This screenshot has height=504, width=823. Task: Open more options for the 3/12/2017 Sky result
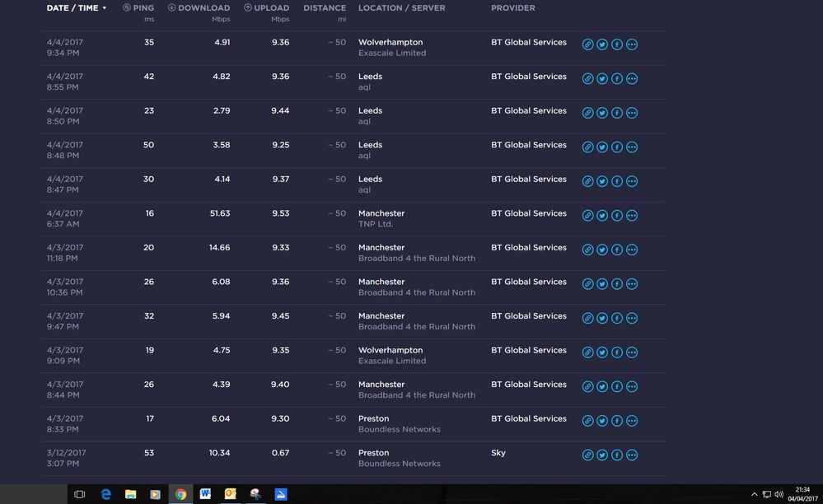632,455
